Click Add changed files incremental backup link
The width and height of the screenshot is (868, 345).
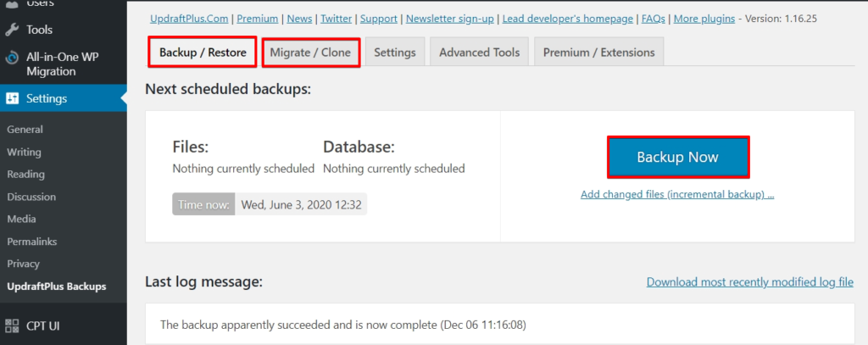[x=677, y=195]
